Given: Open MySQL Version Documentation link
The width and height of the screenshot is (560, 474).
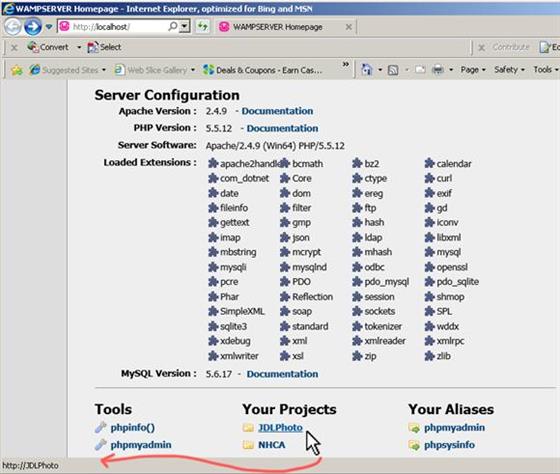Looking at the screenshot, I should coord(282,374).
